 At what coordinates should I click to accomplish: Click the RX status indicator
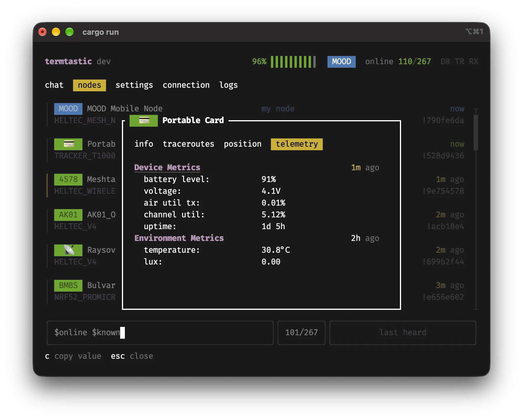(474, 62)
